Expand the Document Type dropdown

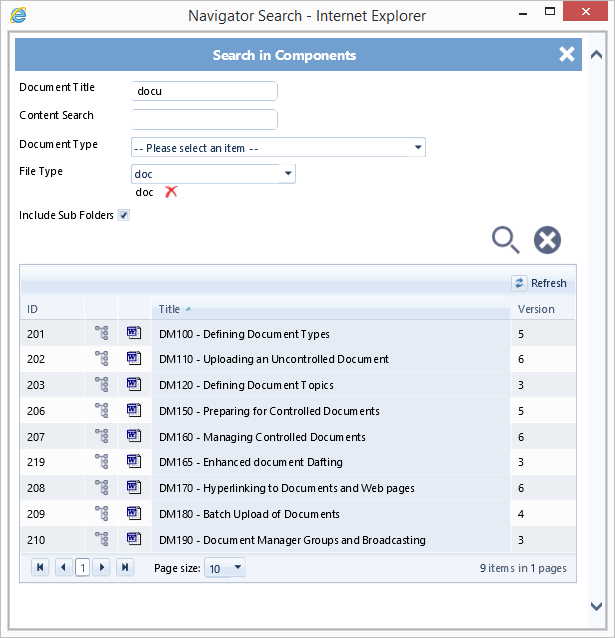(418, 147)
